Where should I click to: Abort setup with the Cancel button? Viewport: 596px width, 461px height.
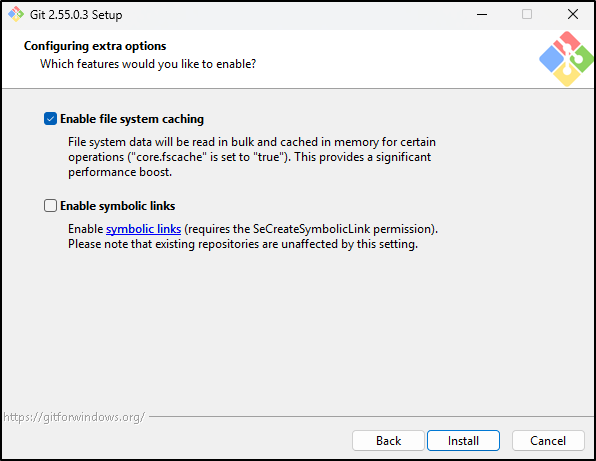click(x=548, y=440)
